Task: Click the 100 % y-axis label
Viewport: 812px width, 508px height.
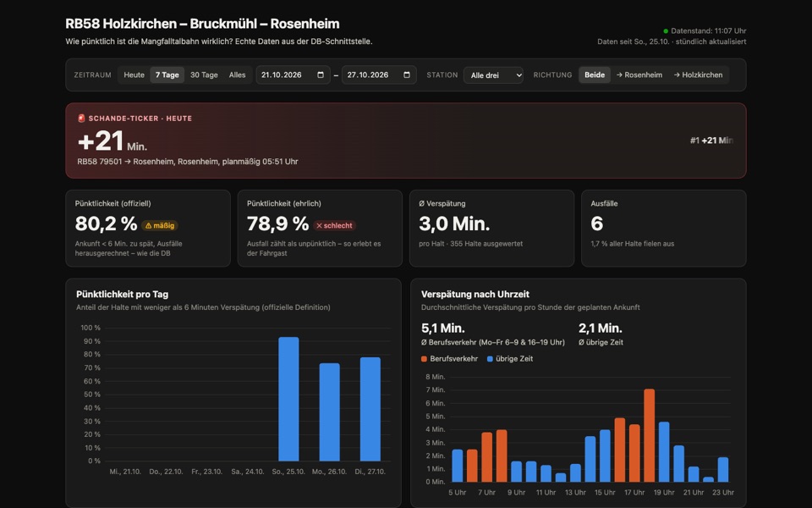Action: [x=91, y=328]
